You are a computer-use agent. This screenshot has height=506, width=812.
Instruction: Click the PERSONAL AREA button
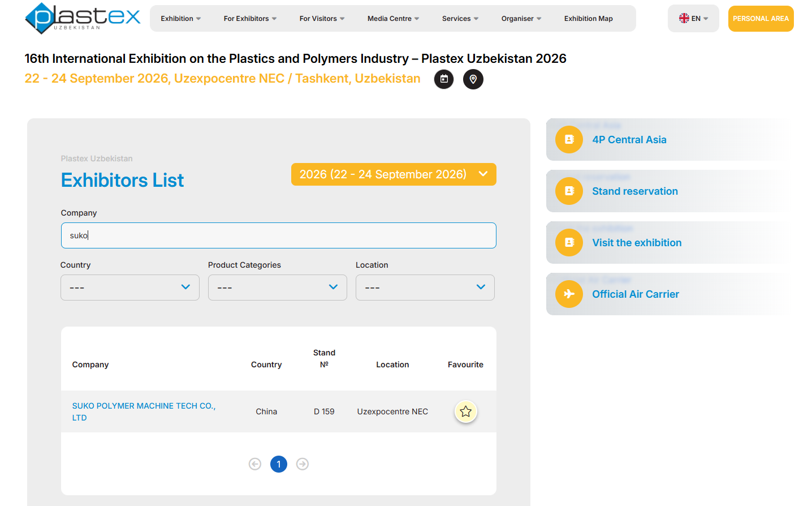[x=761, y=19]
